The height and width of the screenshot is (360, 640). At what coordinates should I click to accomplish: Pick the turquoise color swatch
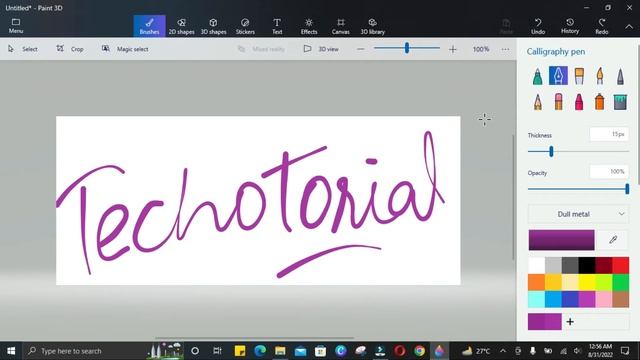pos(536,299)
